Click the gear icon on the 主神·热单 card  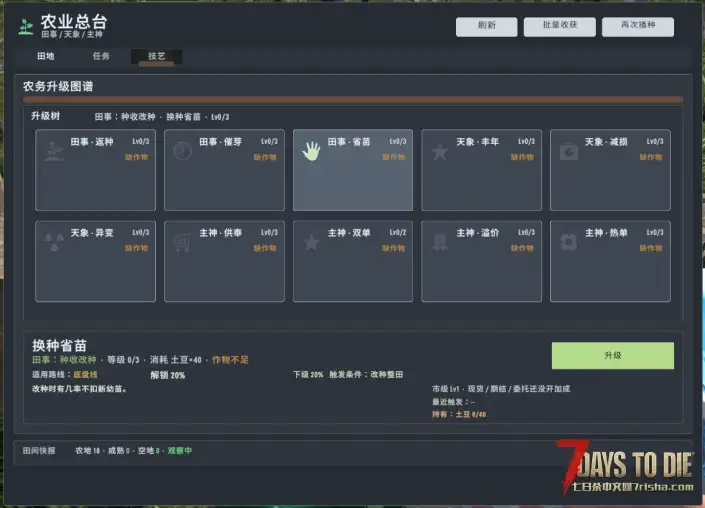pyautogui.click(x=568, y=243)
